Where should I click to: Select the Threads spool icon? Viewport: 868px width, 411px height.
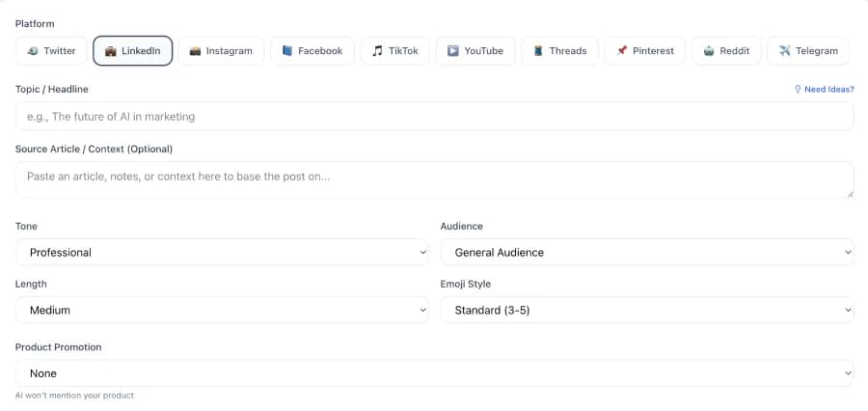[x=538, y=51]
